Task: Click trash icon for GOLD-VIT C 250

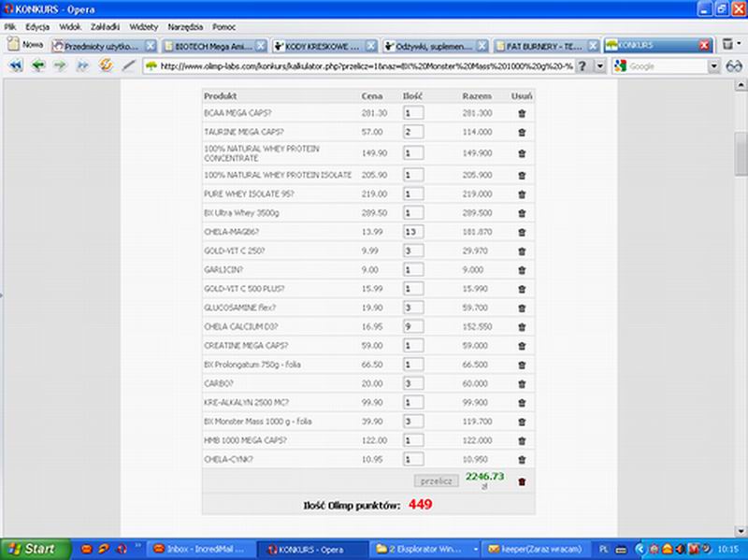Action: click(x=522, y=251)
